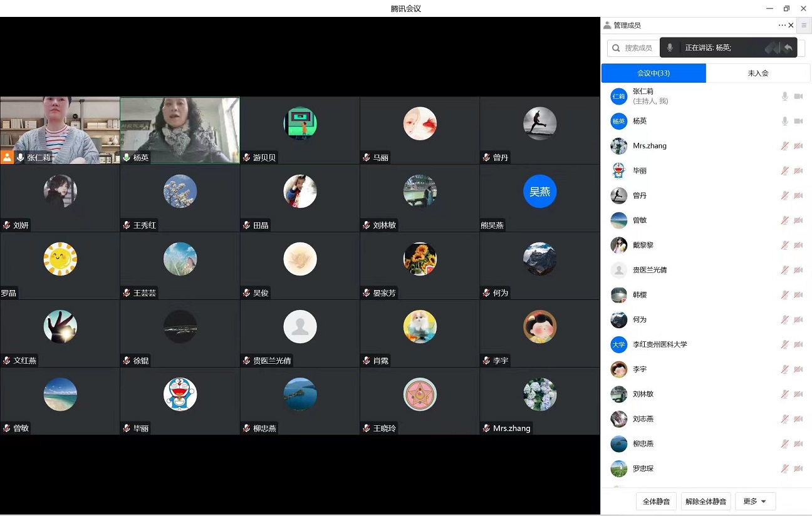Enable 曾丹's camera in member list
This screenshot has height=516, width=812.
798,195
